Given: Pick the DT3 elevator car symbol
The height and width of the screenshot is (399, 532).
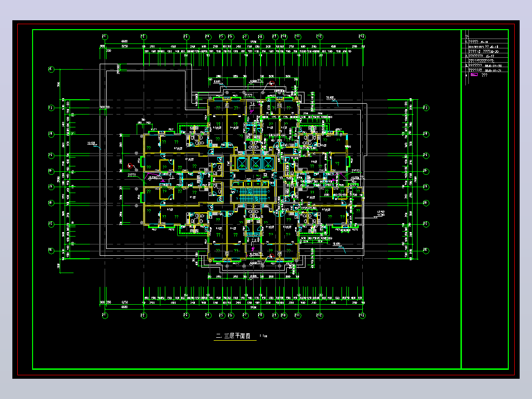Looking at the screenshot, I should (x=268, y=163).
